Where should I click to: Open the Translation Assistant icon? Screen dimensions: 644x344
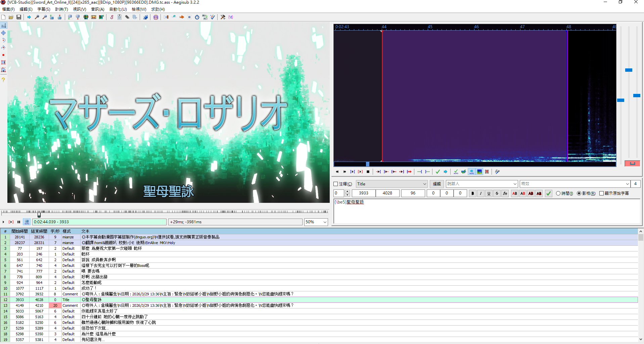point(205,17)
